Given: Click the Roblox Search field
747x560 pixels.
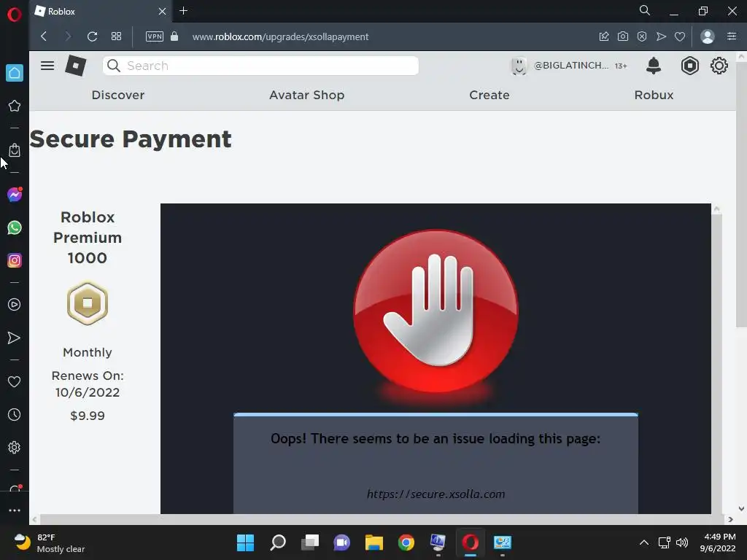Looking at the screenshot, I should (260, 66).
